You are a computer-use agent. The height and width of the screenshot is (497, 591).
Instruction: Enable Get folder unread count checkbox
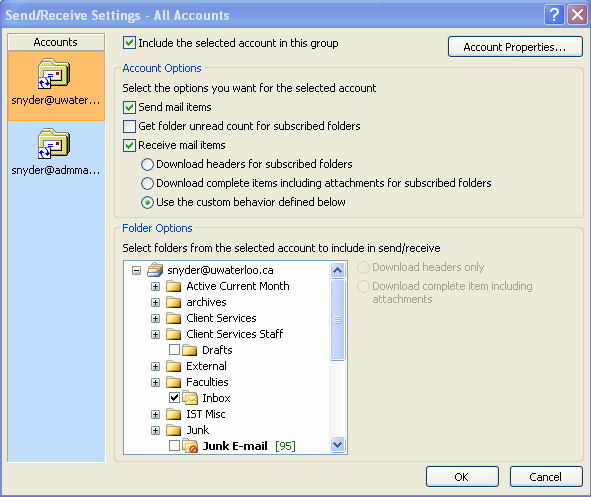click(129, 126)
